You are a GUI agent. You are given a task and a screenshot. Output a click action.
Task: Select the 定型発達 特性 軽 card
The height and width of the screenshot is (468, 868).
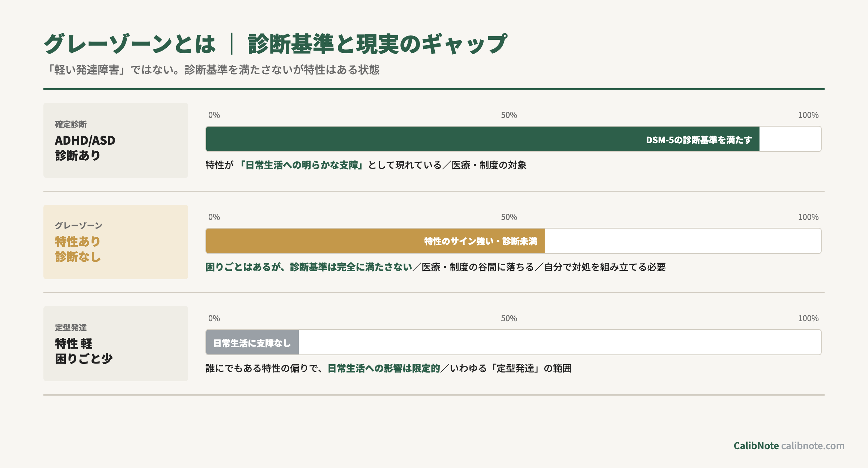[x=116, y=344]
